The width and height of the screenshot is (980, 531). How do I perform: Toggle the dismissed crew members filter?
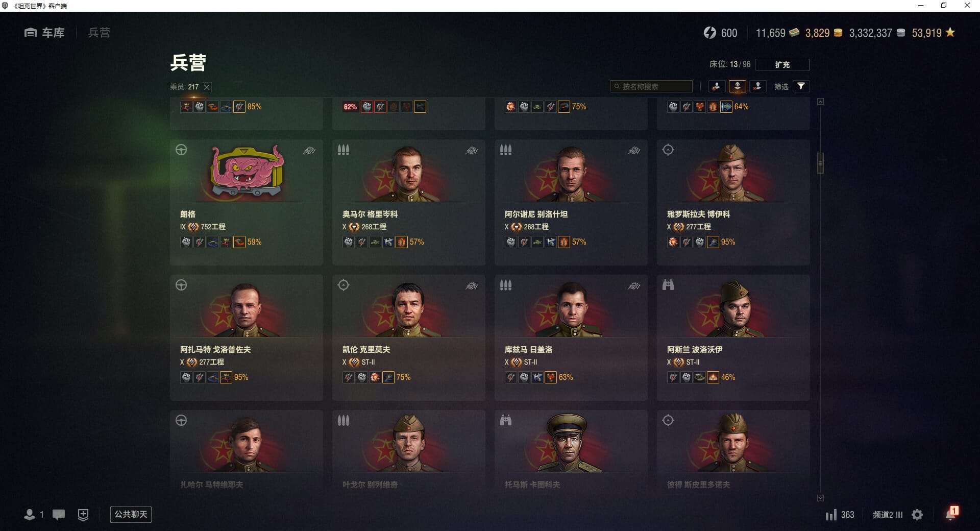tap(758, 86)
